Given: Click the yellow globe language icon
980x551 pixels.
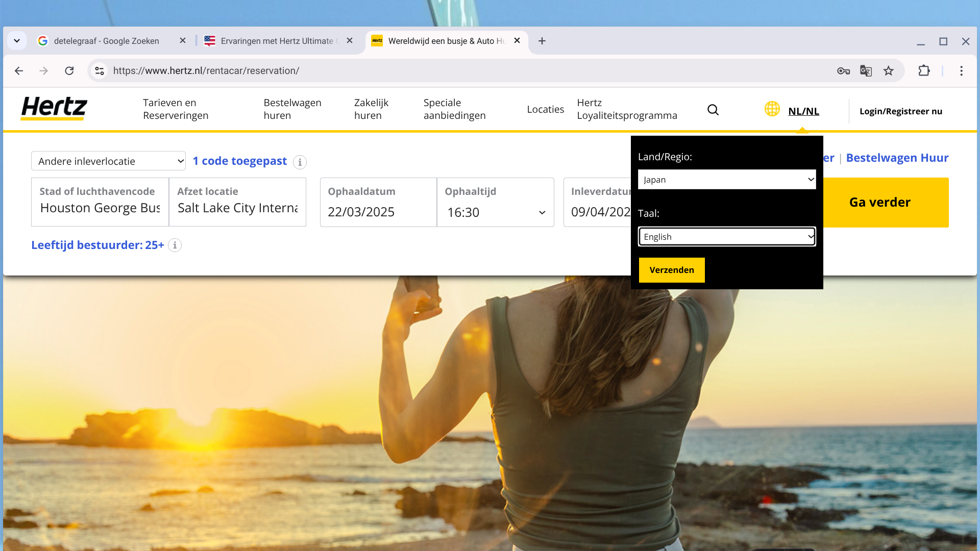Looking at the screenshot, I should [772, 109].
